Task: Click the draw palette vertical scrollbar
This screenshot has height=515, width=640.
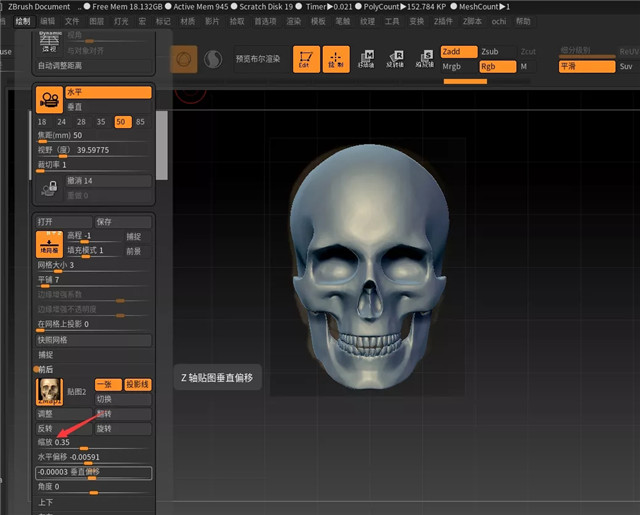Action: pyautogui.click(x=162, y=145)
